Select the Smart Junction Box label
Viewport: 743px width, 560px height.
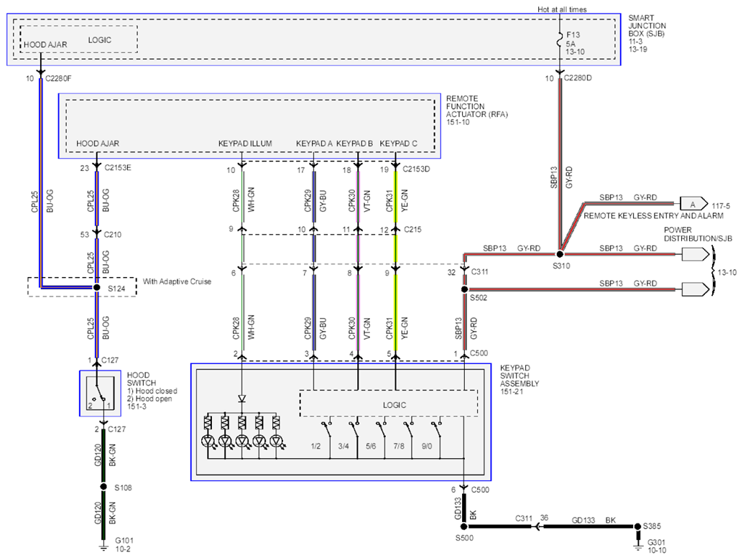[647, 33]
